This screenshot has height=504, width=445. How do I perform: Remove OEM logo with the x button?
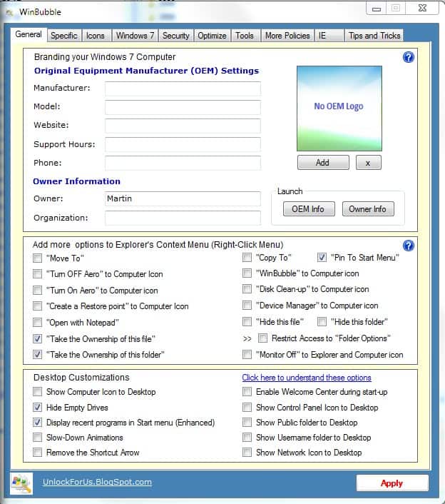click(x=368, y=163)
